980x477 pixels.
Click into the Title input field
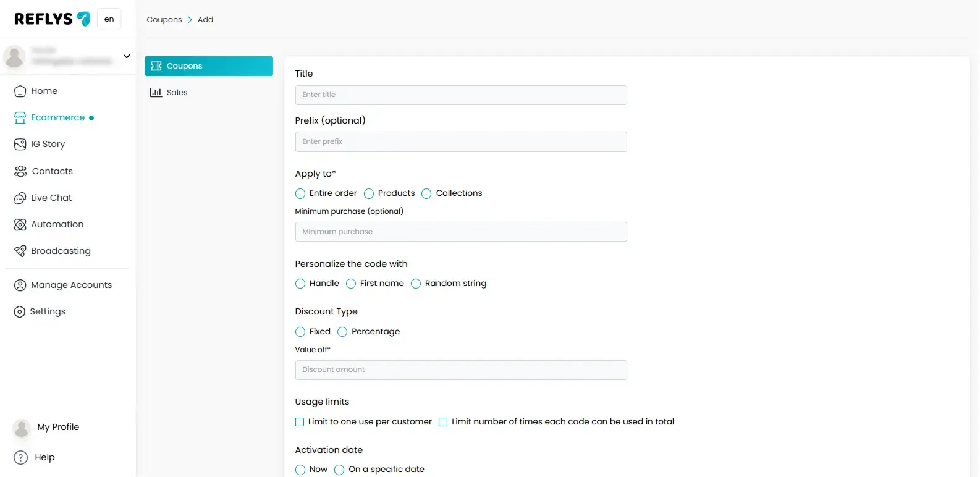pos(460,95)
